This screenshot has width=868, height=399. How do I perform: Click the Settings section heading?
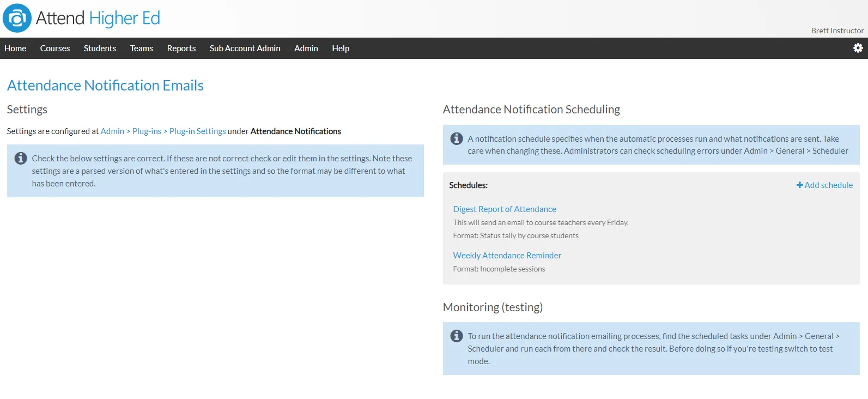[27, 109]
